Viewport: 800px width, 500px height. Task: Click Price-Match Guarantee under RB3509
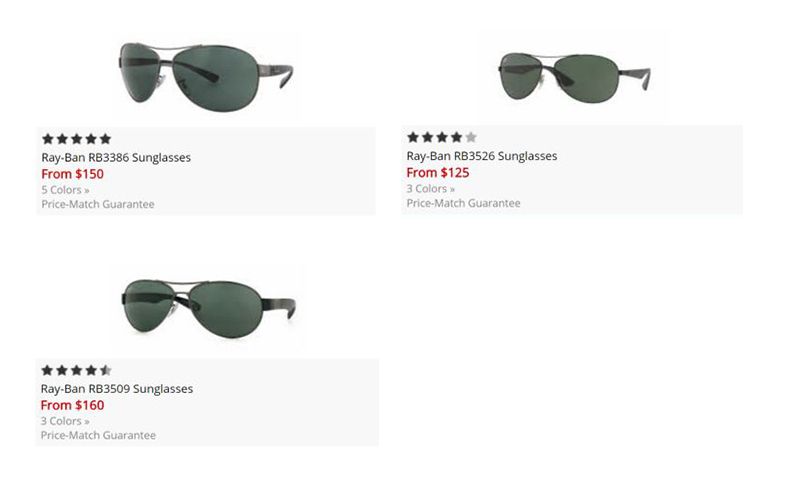tap(98, 435)
